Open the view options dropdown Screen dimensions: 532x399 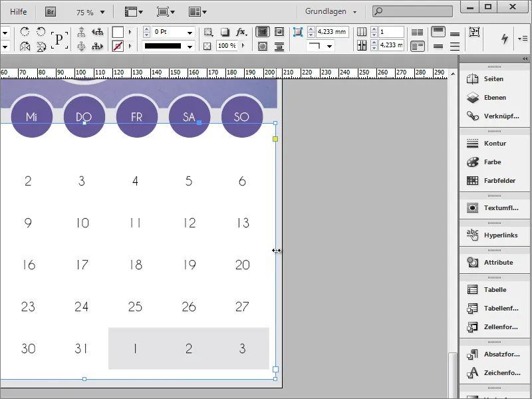click(x=134, y=12)
